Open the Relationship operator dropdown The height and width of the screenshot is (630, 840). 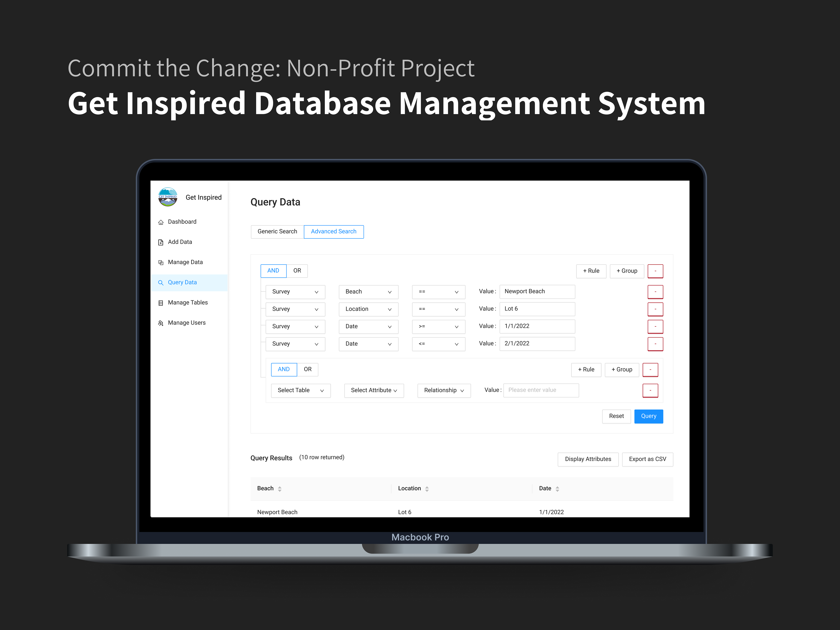pyautogui.click(x=444, y=390)
